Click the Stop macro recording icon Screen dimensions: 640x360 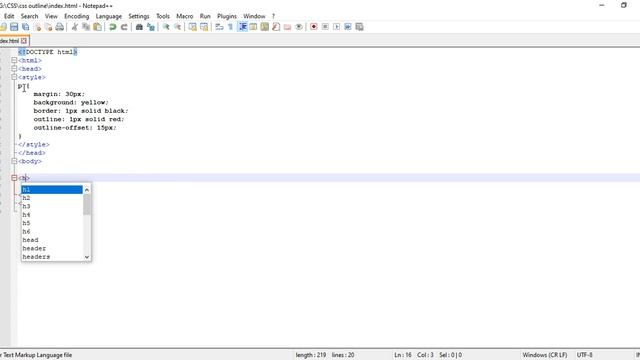[325, 27]
